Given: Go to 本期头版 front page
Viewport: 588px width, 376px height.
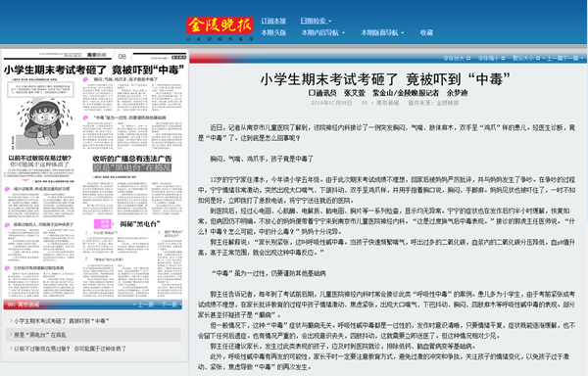Looking at the screenshot, I should click(273, 32).
